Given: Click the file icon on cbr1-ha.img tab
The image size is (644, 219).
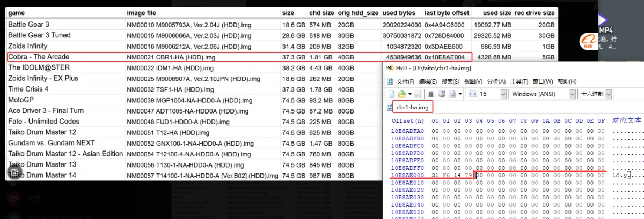Looking at the screenshot, I should [x=390, y=107].
